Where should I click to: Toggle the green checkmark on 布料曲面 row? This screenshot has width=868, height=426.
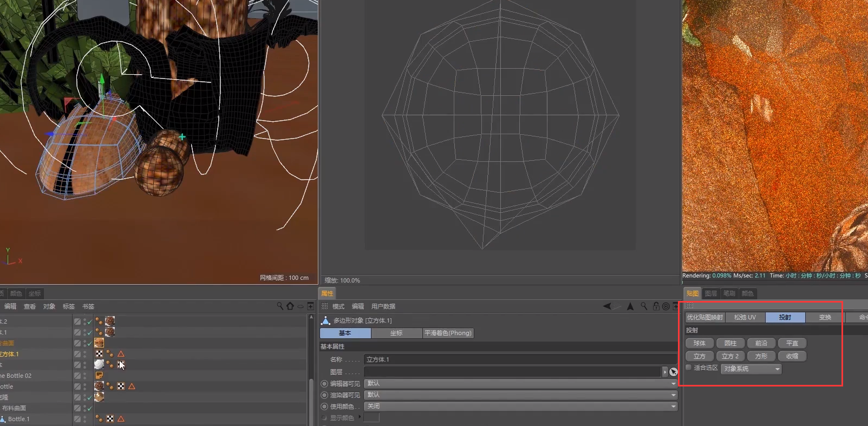(x=90, y=408)
